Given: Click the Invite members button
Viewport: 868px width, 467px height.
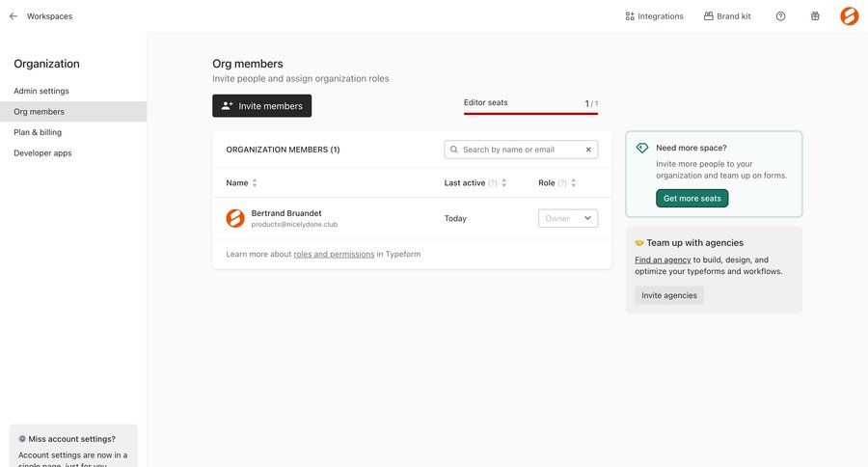Looking at the screenshot, I should click(261, 106).
